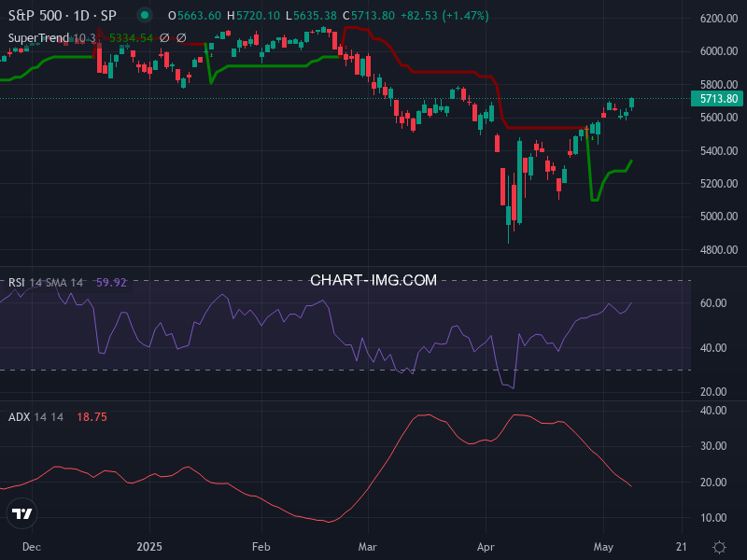The height and width of the screenshot is (560, 747).
Task: Click the ADX axis 30.00 label
Action: pyautogui.click(x=713, y=446)
